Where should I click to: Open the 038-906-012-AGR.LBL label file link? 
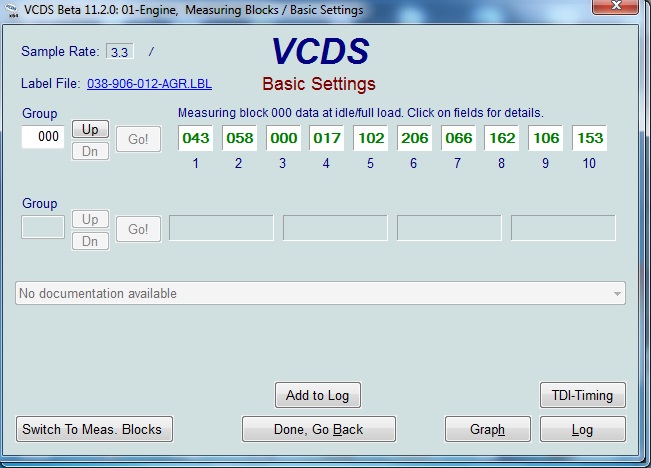click(x=149, y=84)
